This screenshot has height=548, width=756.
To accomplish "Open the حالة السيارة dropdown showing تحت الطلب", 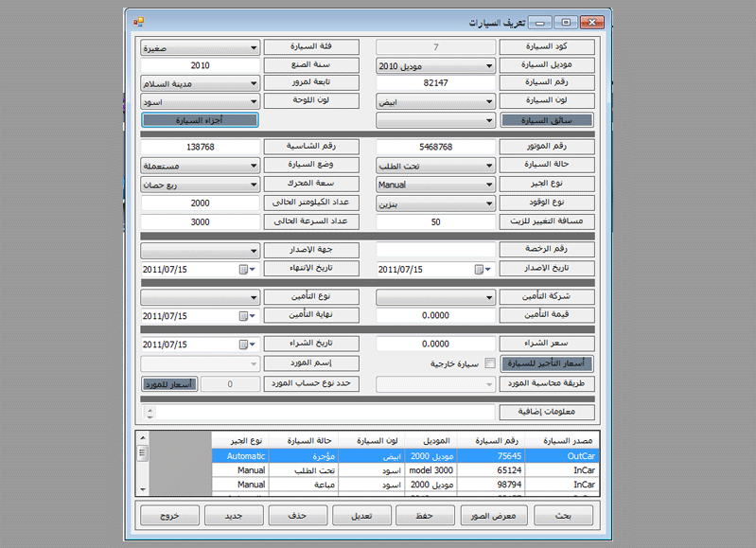I will (x=436, y=166).
